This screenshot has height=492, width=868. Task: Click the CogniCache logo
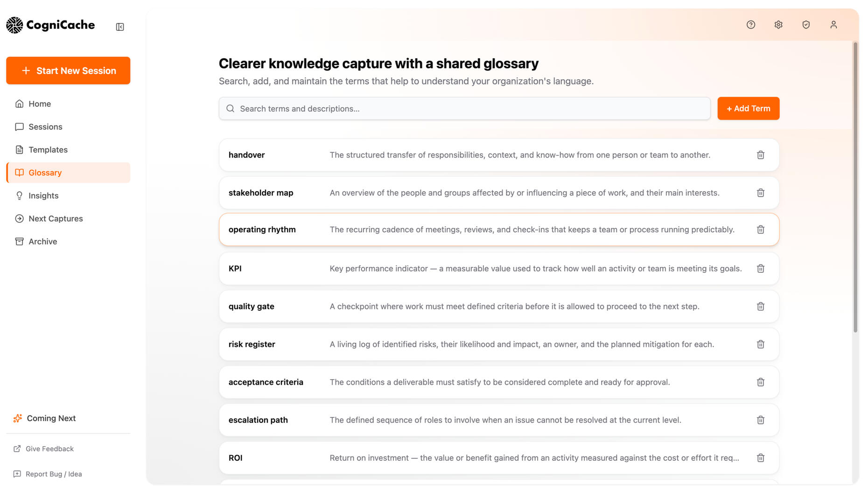pyautogui.click(x=50, y=25)
